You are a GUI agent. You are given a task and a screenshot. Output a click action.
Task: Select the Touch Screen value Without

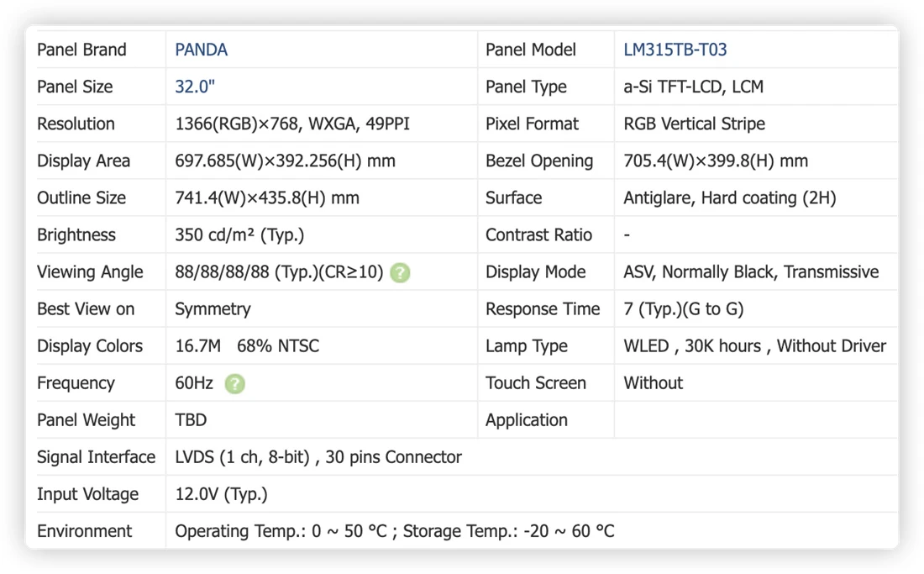(653, 383)
